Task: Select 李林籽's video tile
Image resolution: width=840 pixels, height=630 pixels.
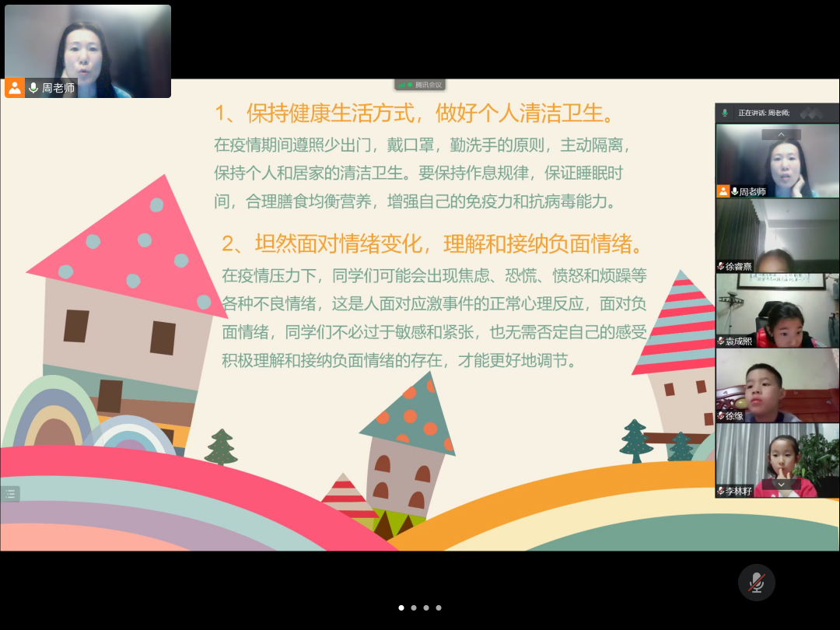Action: point(777,460)
